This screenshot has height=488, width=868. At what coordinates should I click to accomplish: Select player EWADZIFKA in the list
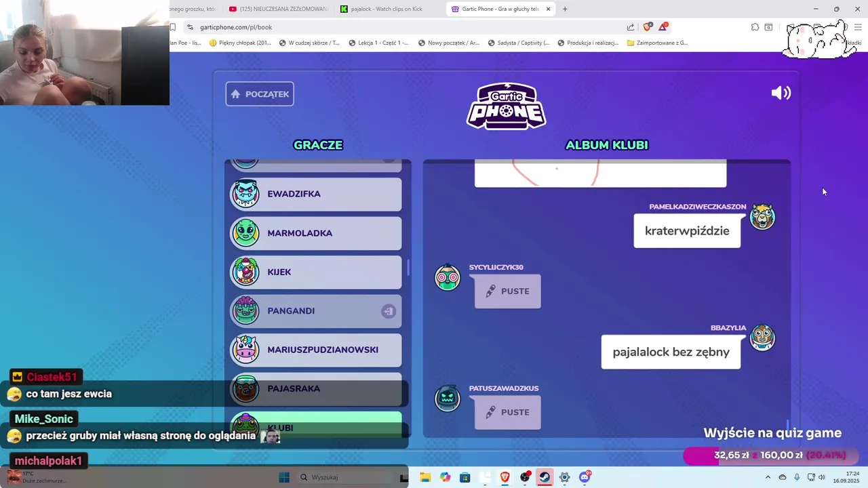[x=316, y=194]
